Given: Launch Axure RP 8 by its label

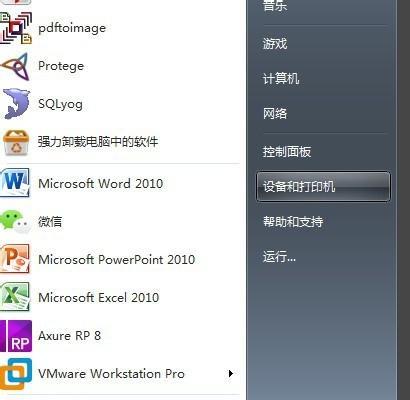Looking at the screenshot, I should pyautogui.click(x=69, y=335).
